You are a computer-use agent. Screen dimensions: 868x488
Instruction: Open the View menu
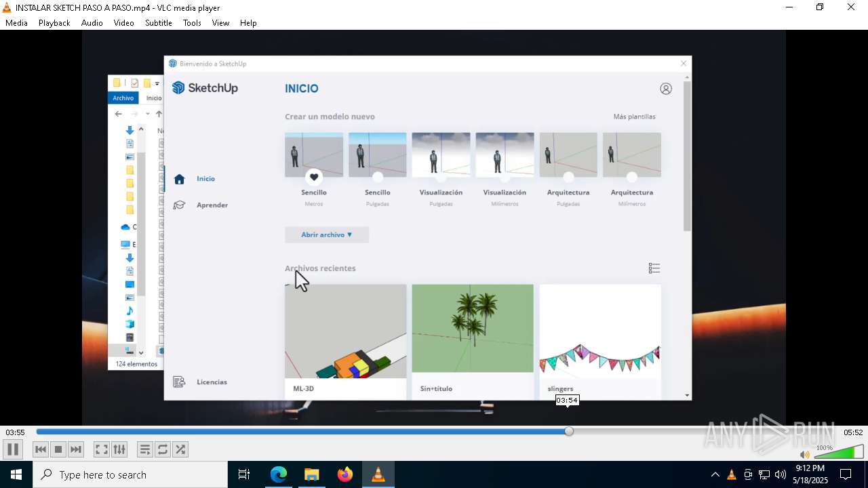tap(220, 22)
